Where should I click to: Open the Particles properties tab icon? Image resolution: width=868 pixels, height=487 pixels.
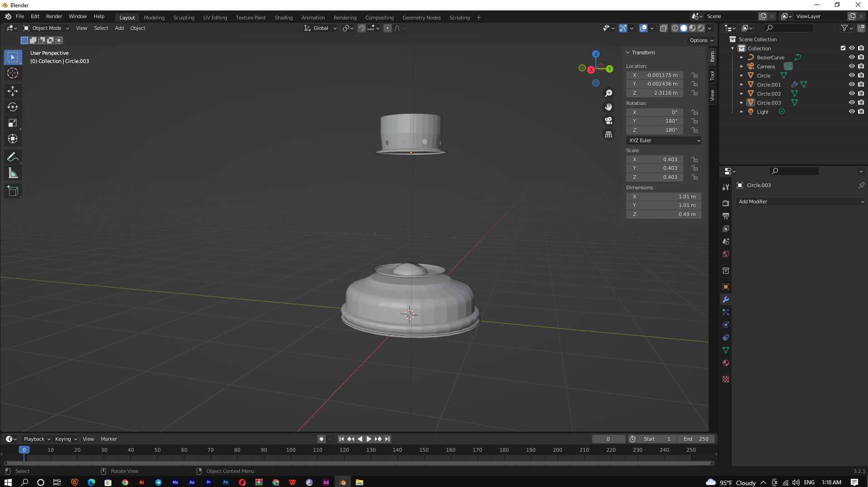726,312
